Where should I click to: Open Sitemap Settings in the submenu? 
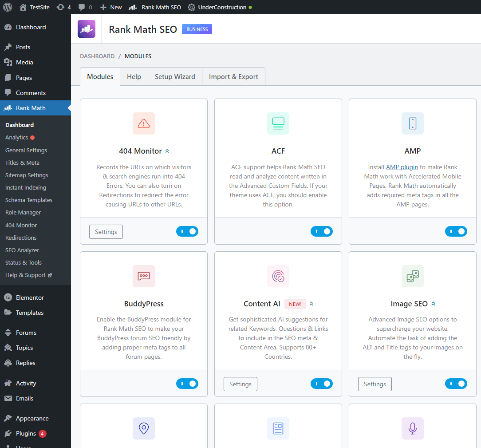pos(27,175)
